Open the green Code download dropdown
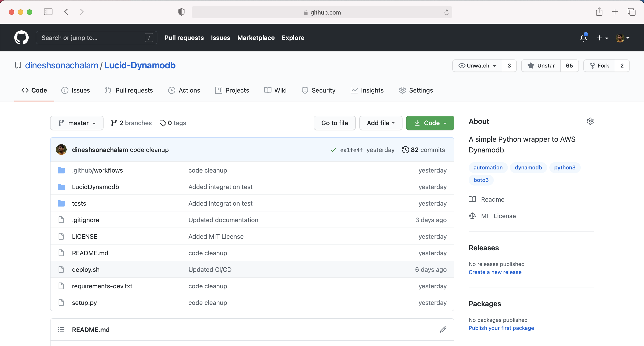Image resolution: width=644 pixels, height=346 pixels. click(x=430, y=123)
